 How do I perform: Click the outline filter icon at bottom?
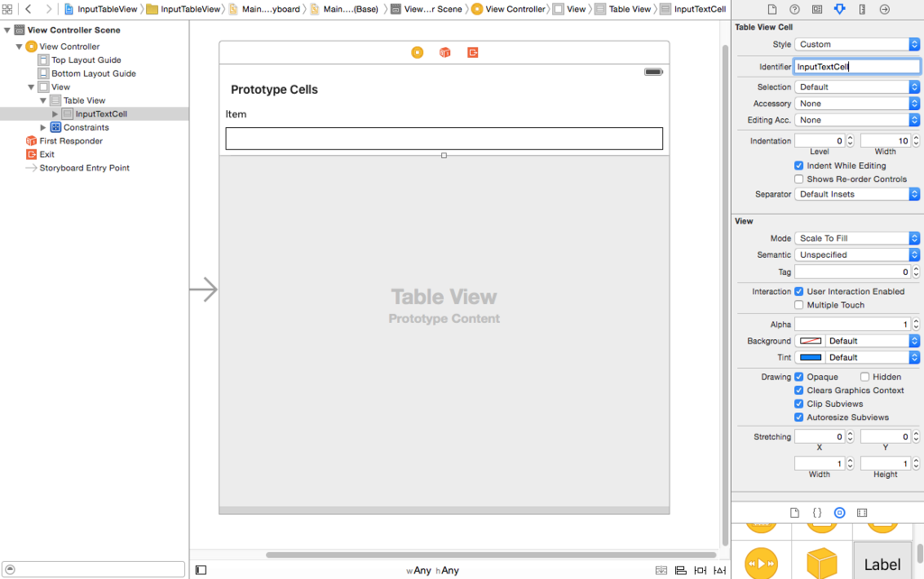pos(10,569)
